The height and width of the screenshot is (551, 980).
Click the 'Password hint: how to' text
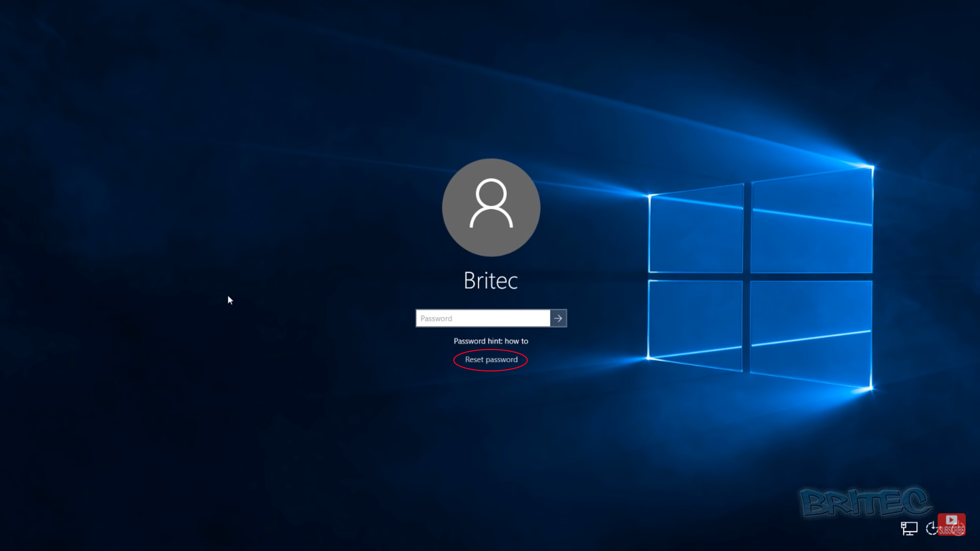[x=491, y=341]
